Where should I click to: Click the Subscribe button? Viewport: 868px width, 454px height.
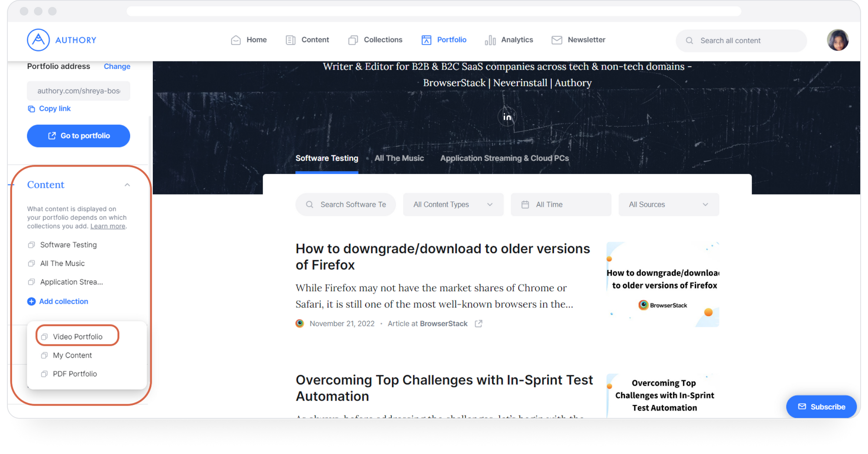click(x=821, y=407)
